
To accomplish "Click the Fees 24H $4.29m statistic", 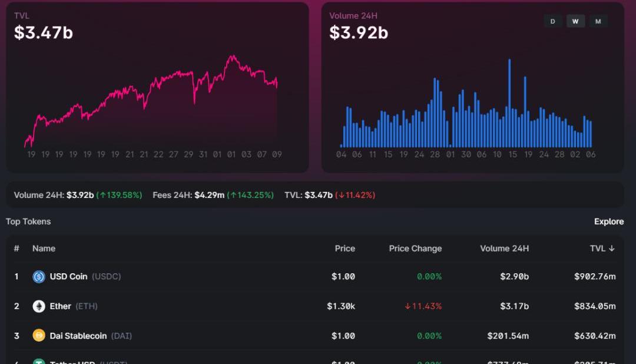I will pyautogui.click(x=208, y=195).
